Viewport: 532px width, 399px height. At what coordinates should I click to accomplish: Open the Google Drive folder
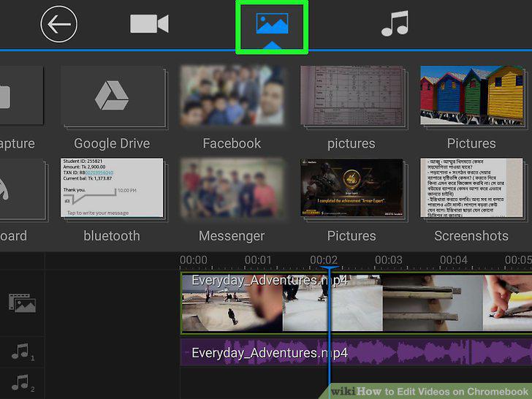pyautogui.click(x=114, y=97)
